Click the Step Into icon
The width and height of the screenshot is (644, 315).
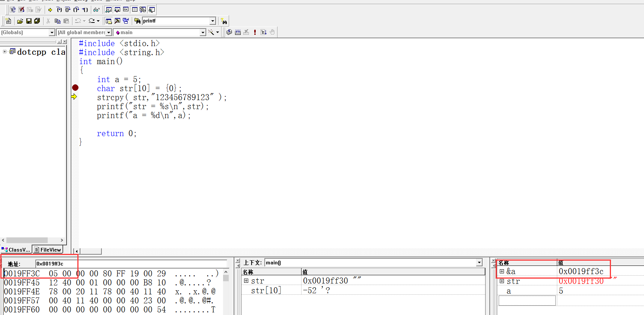pos(59,10)
